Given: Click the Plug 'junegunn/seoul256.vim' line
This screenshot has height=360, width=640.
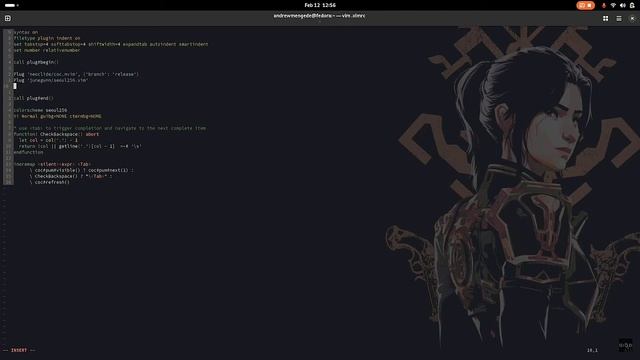Looking at the screenshot, I should point(51,80).
